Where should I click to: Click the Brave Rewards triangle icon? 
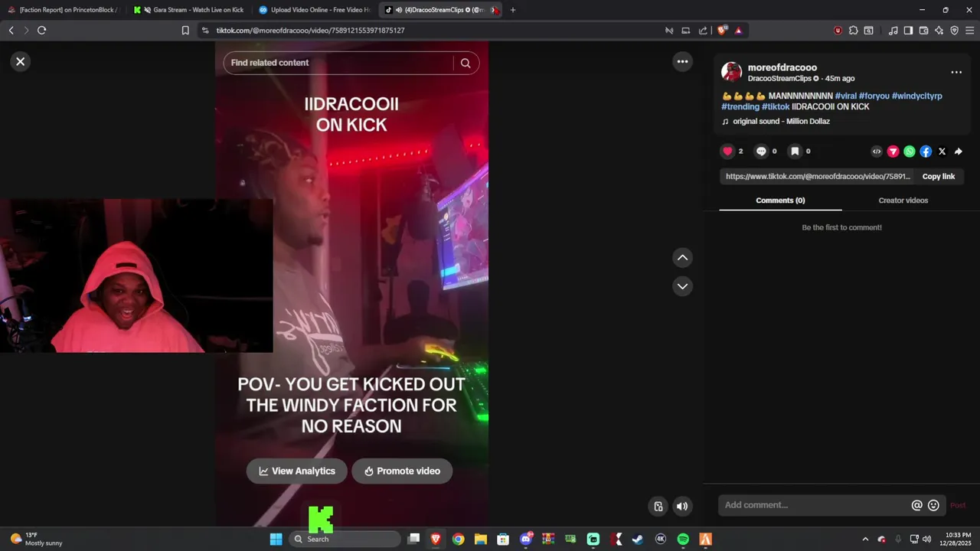pyautogui.click(x=738, y=31)
